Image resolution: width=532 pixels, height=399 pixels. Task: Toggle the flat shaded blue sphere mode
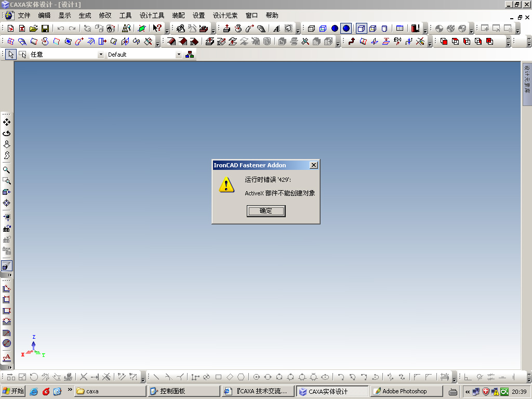(335, 29)
